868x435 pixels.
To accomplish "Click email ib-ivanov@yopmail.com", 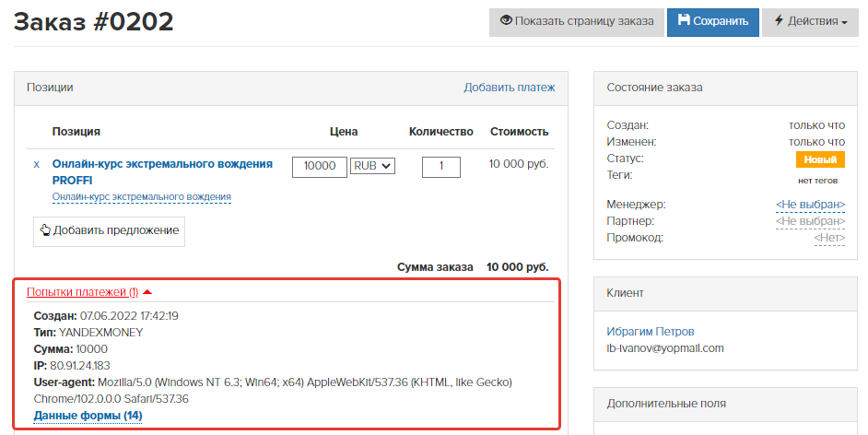I will click(665, 348).
